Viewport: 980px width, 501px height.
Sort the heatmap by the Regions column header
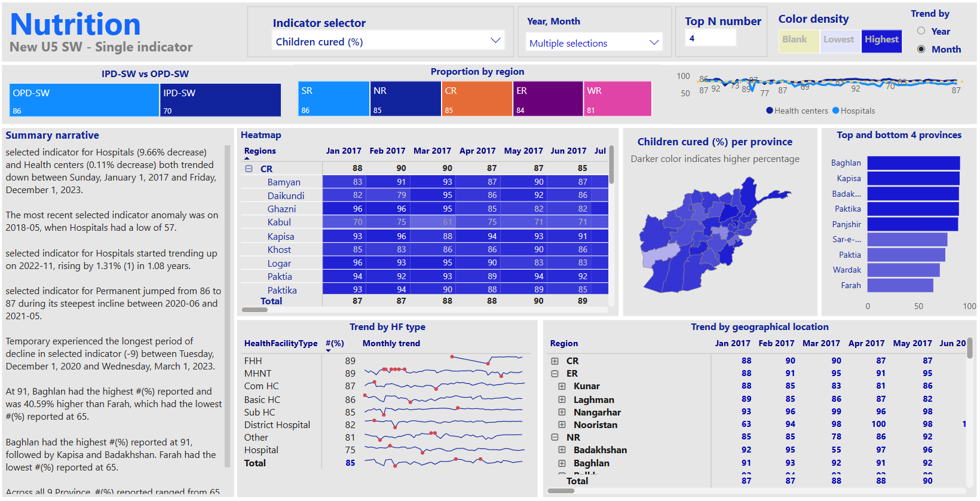click(x=260, y=151)
